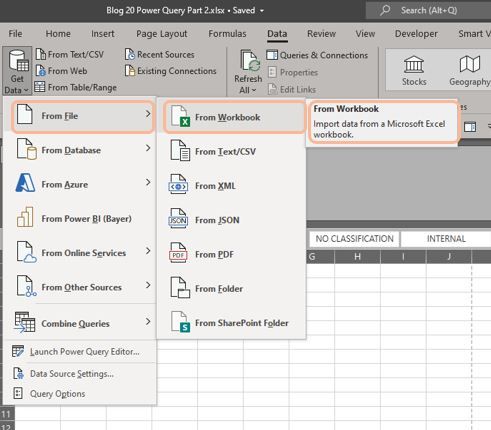Open the Refresh All dropdown arrow
Image resolution: width=491 pixels, height=430 pixels.
tap(254, 90)
